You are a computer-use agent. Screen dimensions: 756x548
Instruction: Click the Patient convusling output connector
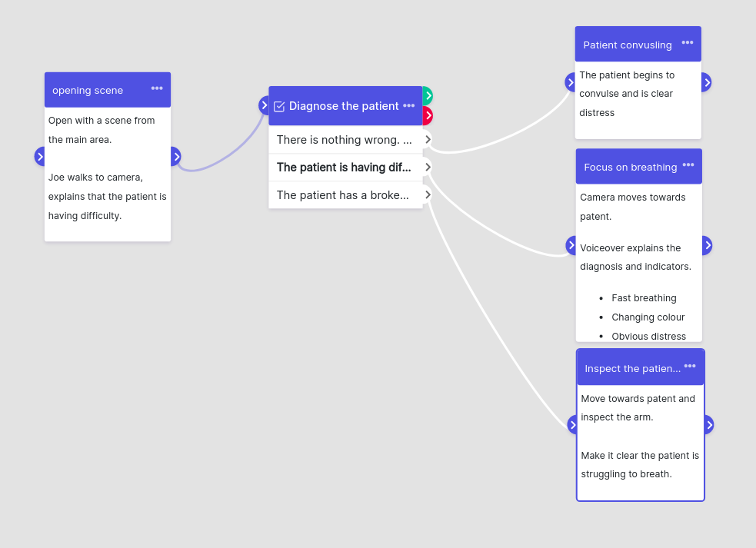click(706, 82)
